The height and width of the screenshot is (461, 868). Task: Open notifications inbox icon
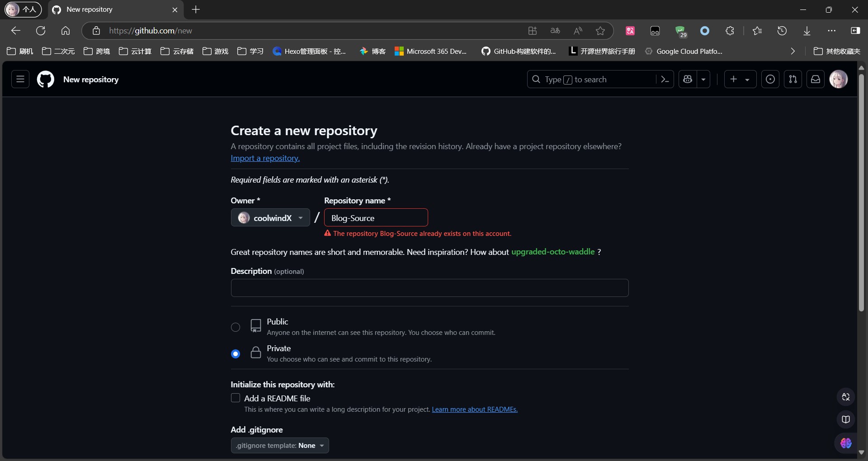[816, 79]
